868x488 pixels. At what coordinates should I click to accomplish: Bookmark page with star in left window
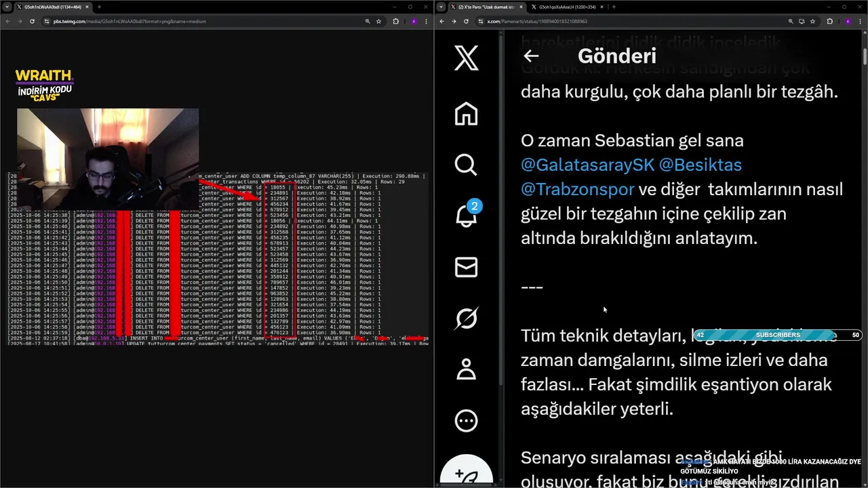point(379,21)
